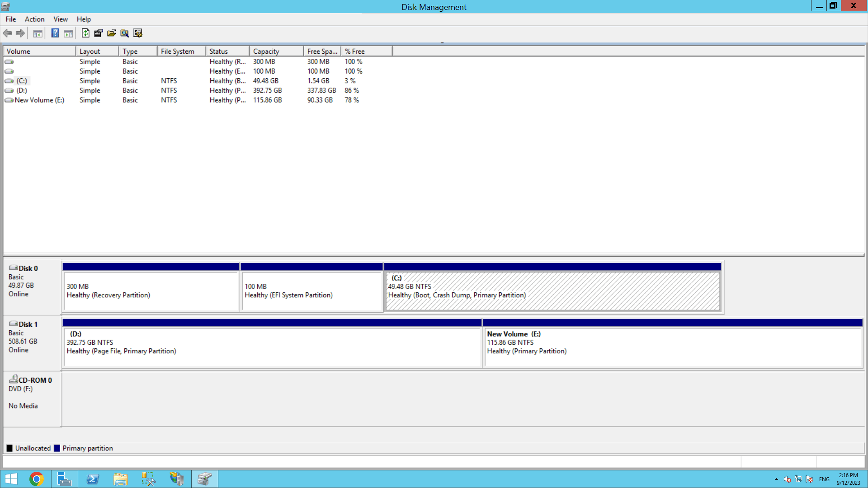Select the CD-ROM 0 DVD (F:) panel
This screenshot has height=488, width=868.
[x=33, y=399]
